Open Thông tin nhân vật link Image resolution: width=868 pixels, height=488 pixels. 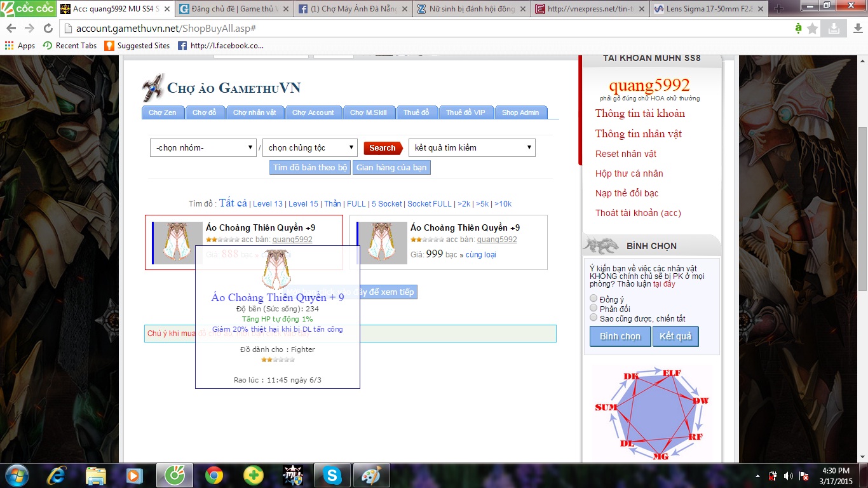[x=639, y=134]
